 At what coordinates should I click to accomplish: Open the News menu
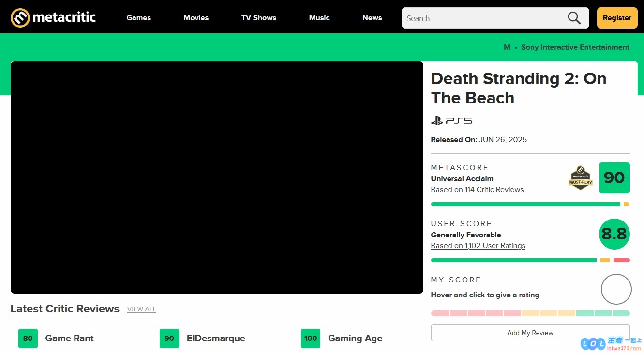point(372,18)
